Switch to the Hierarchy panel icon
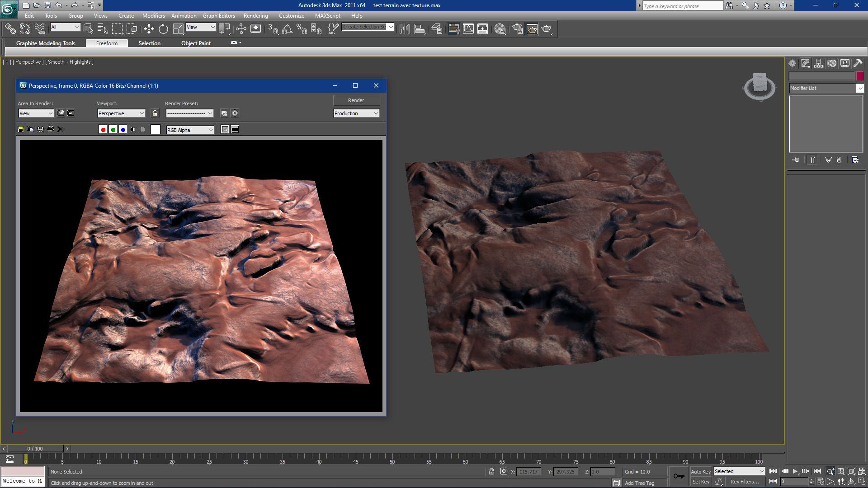The image size is (868, 488). pyautogui.click(x=818, y=63)
